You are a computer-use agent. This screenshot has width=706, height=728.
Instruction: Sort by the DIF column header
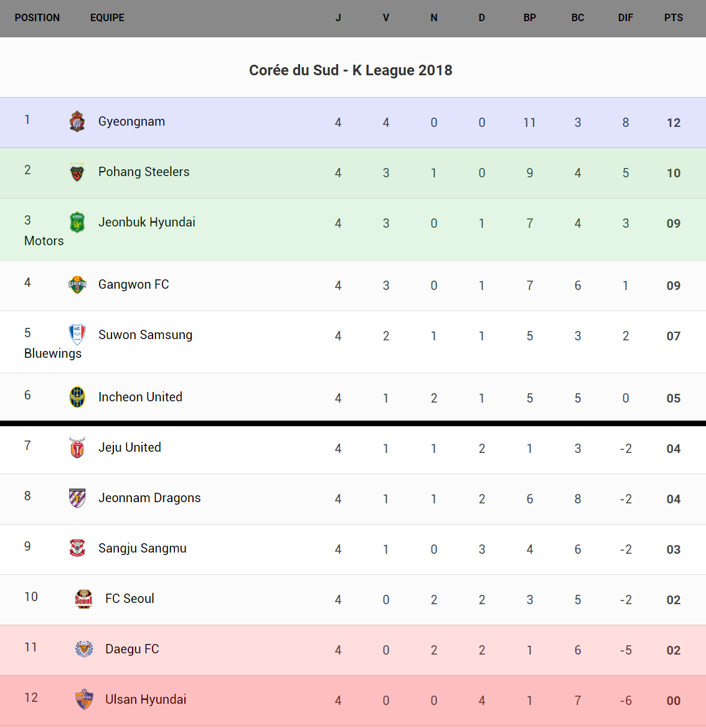[626, 17]
